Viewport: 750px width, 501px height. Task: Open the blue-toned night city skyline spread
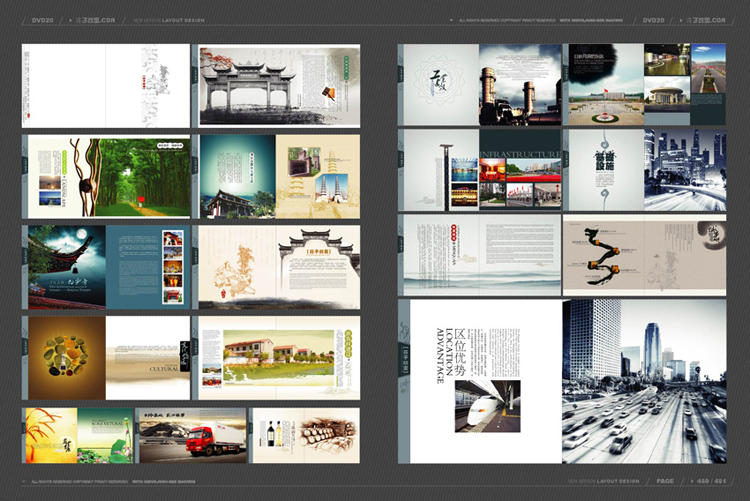point(647,169)
